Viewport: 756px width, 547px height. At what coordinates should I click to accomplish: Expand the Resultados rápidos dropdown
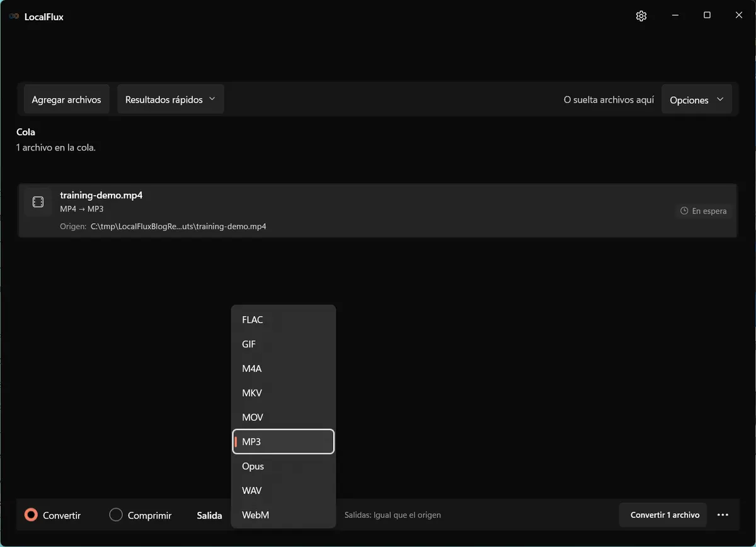click(171, 99)
